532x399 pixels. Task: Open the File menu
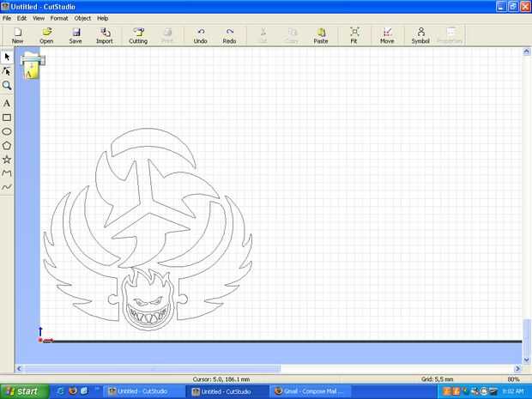(7, 18)
